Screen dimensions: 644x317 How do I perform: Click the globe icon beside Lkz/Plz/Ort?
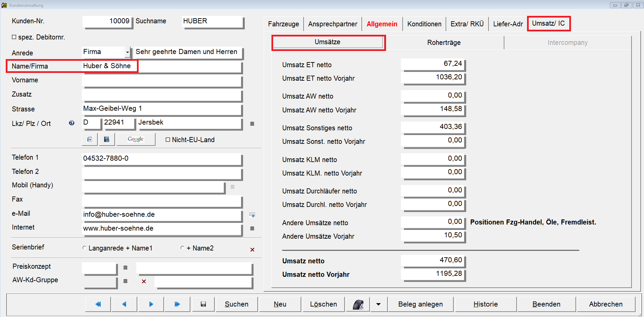[x=72, y=123]
